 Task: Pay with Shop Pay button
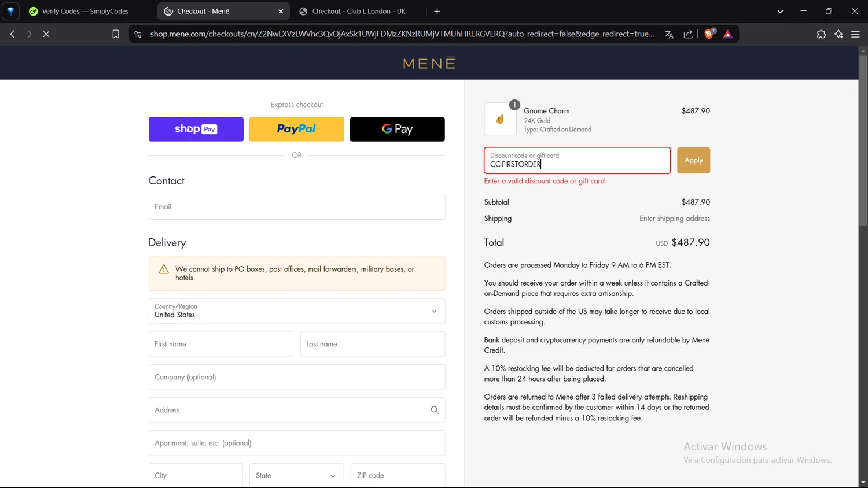coord(196,129)
